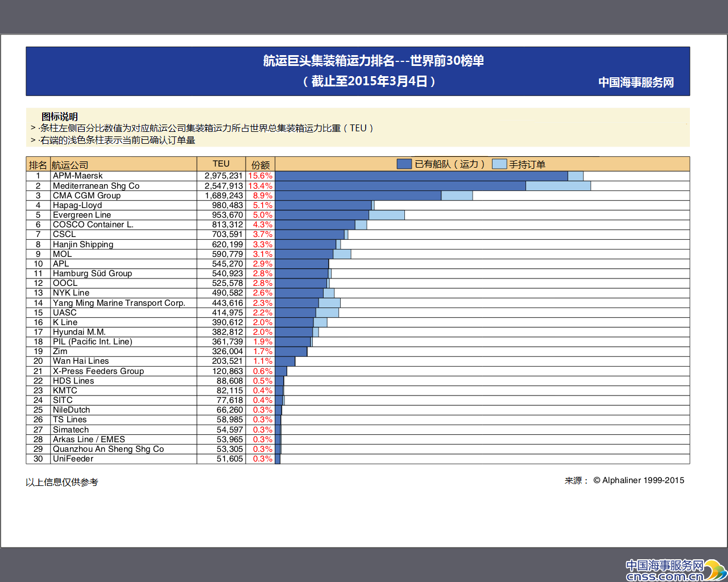Image resolution: width=728 pixels, height=582 pixels.
Task: Click the 中国海事服务网 header text
Action: pos(636,82)
